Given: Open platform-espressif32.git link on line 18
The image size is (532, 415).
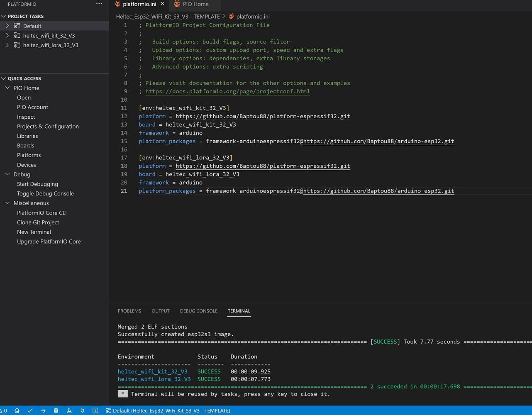Looking at the screenshot, I should 263,166.
